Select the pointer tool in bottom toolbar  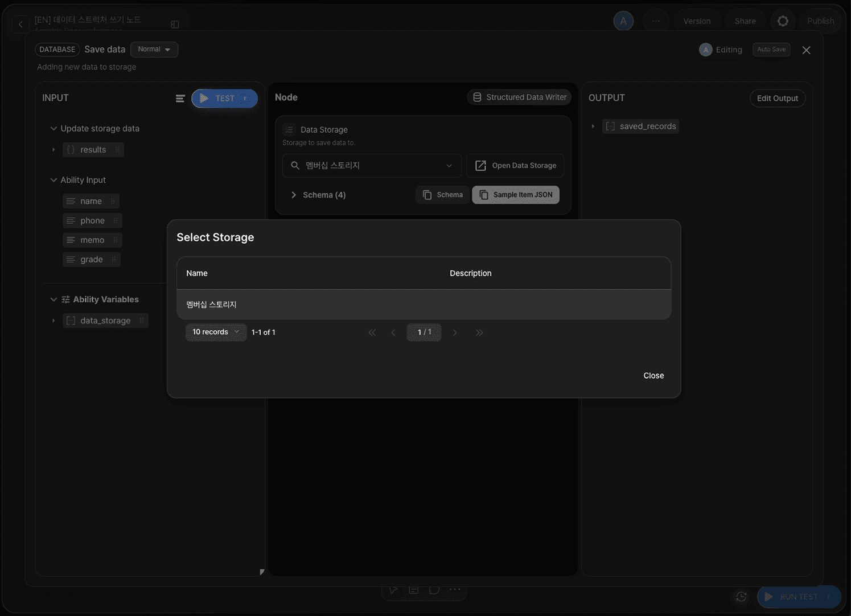tap(393, 590)
